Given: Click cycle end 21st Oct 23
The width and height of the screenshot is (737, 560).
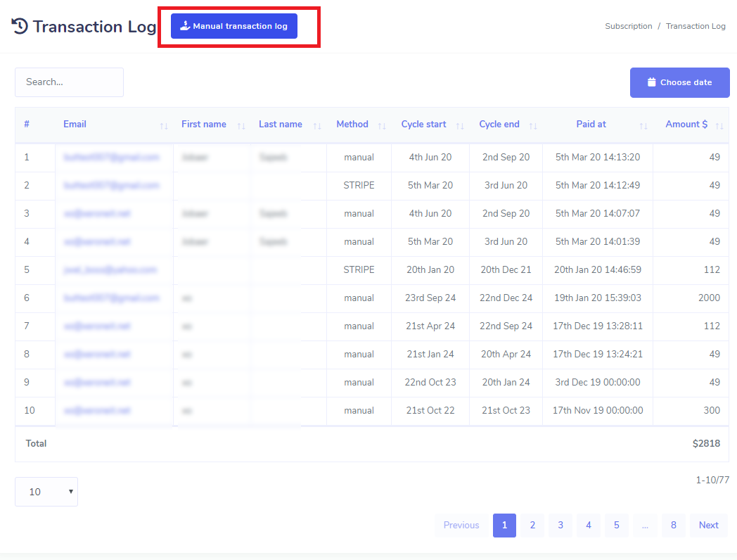Looking at the screenshot, I should (x=506, y=410).
